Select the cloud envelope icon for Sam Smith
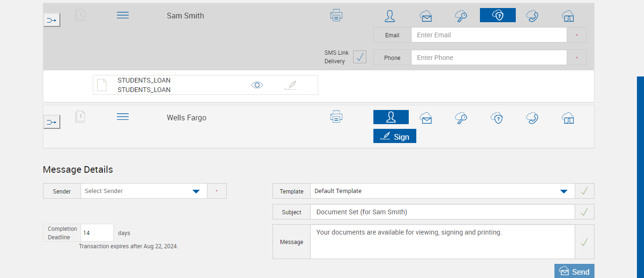The image size is (644, 278). [x=426, y=16]
